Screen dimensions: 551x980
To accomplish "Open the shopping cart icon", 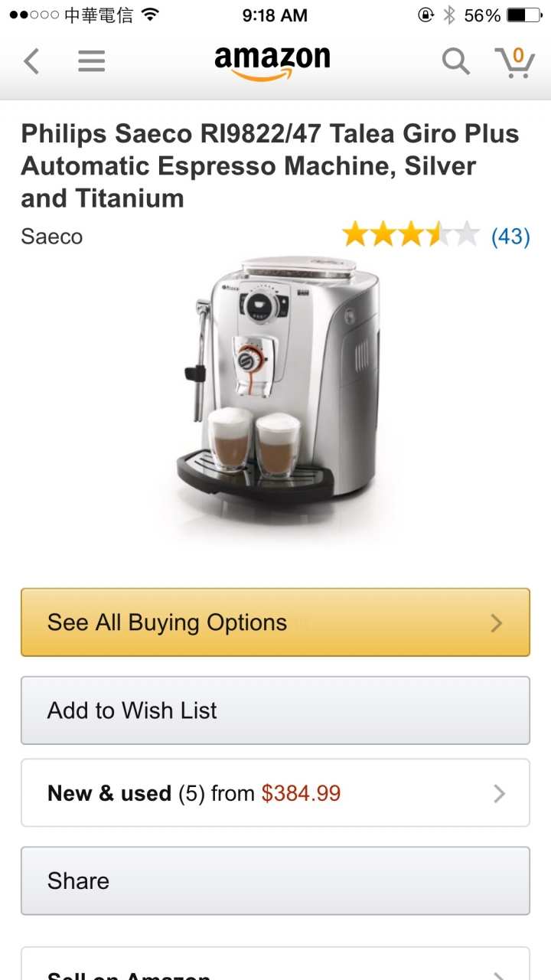I will tap(514, 62).
